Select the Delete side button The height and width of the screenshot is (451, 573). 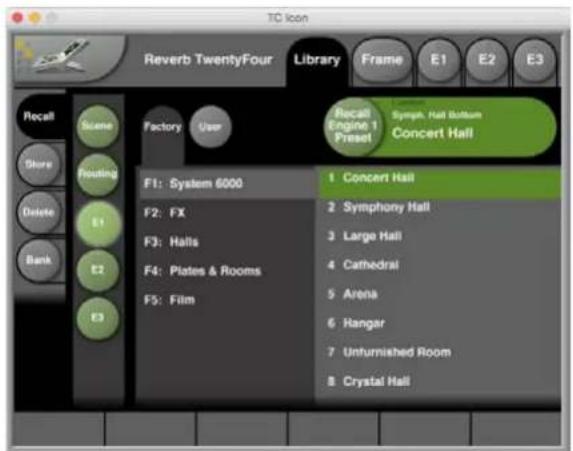tap(39, 212)
